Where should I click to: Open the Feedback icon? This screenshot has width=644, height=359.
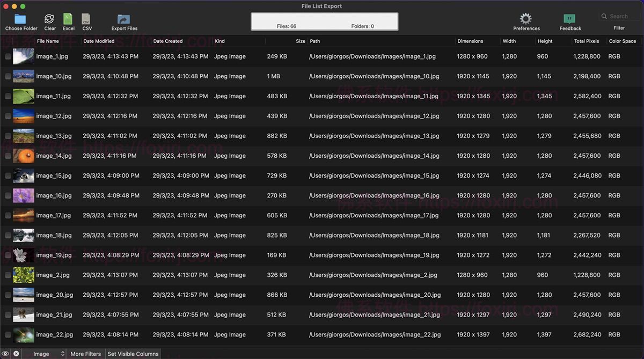click(x=570, y=20)
